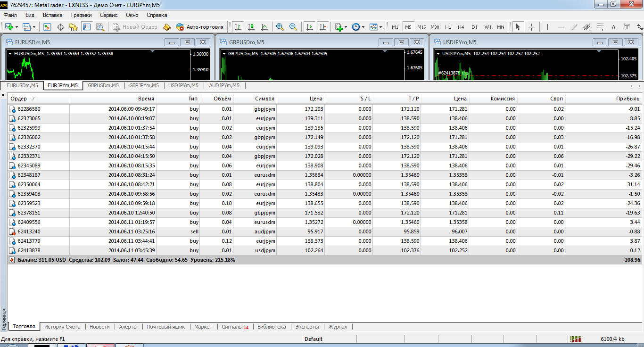The height and width of the screenshot is (347, 644).
Task: Select order row 62413240
Action: click(29, 231)
